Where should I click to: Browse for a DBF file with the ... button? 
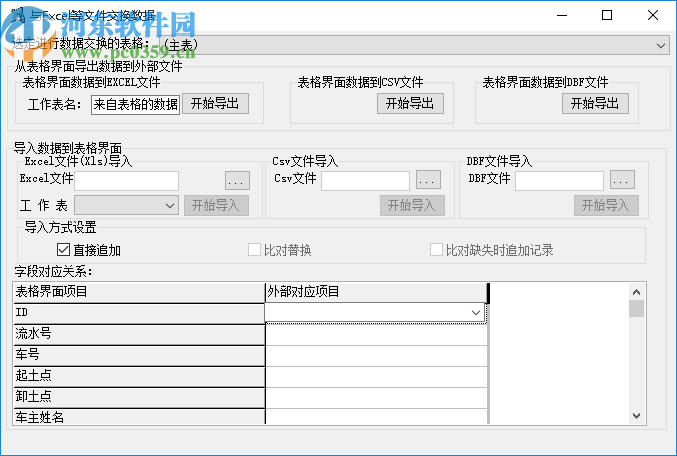click(x=622, y=180)
